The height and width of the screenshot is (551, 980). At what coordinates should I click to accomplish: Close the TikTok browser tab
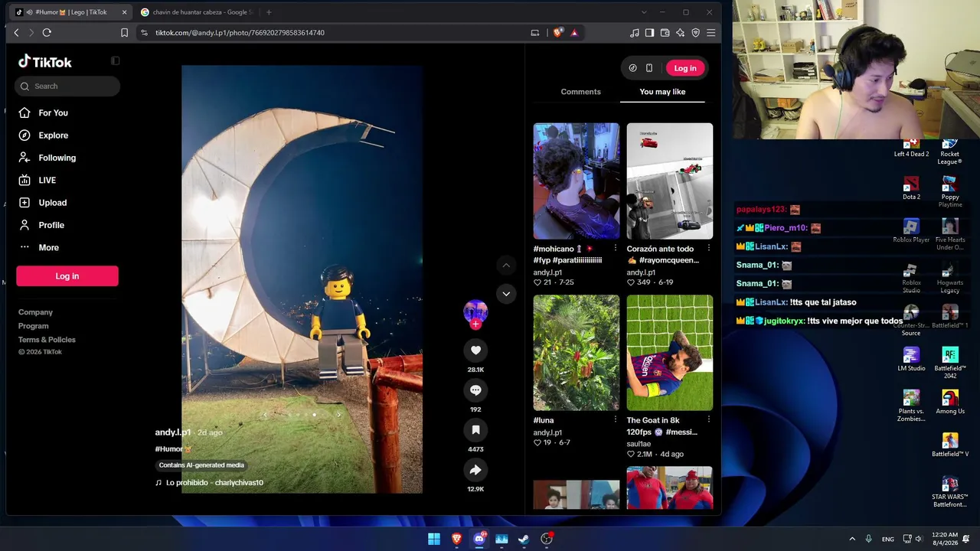[x=124, y=12]
